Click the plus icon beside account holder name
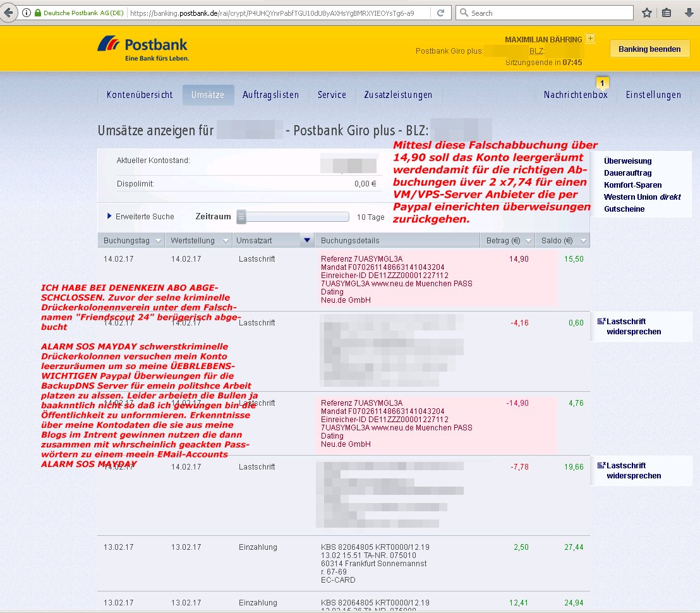This screenshot has height=613, width=700. coord(590,39)
